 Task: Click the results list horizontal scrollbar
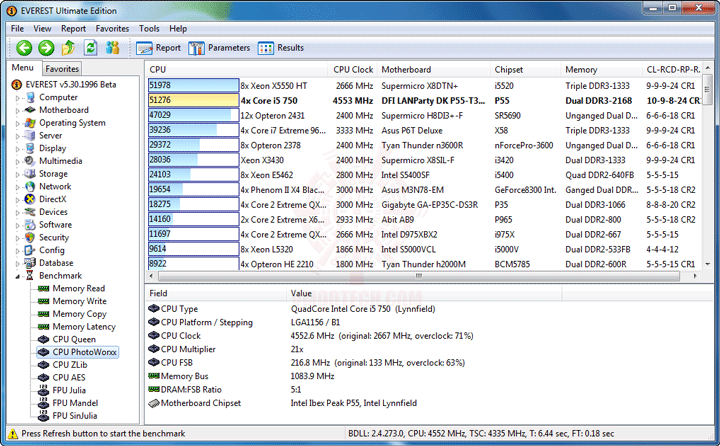pos(419,276)
